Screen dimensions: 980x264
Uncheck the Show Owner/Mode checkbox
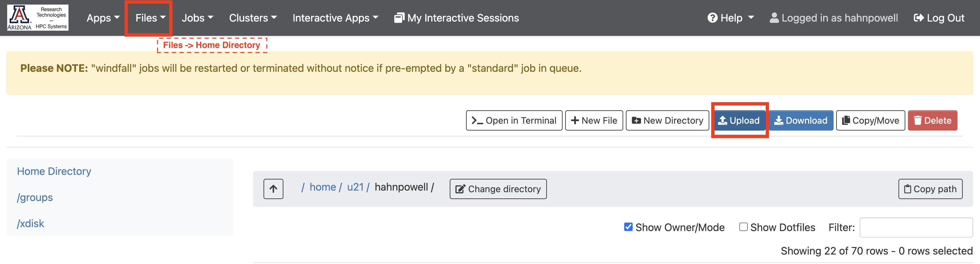(628, 227)
